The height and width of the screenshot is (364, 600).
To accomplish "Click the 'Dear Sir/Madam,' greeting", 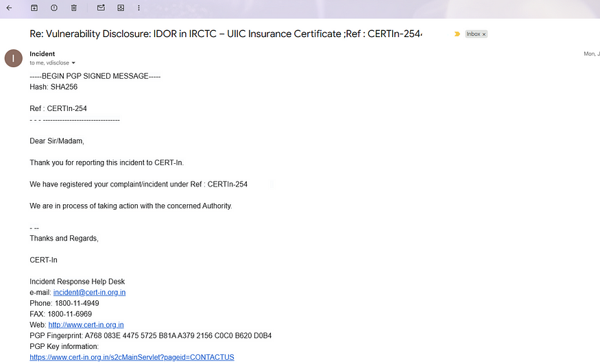I will point(57,141).
